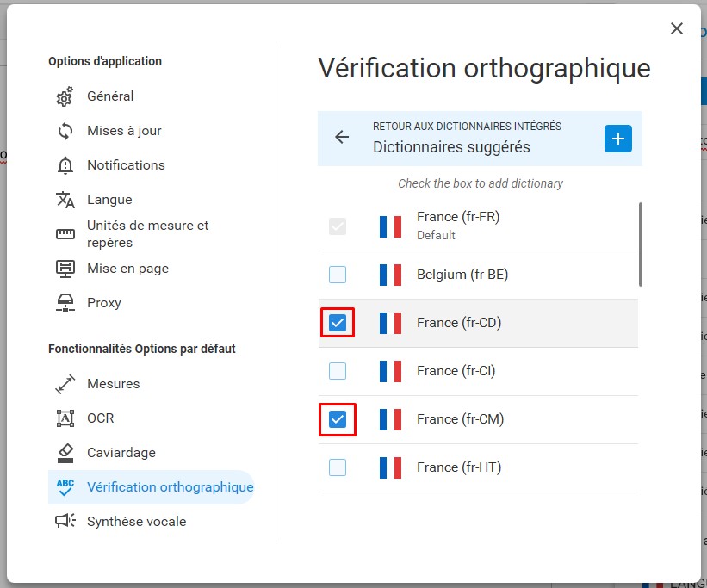
Task: Open the Synthèse vocale options
Action: (x=151, y=522)
